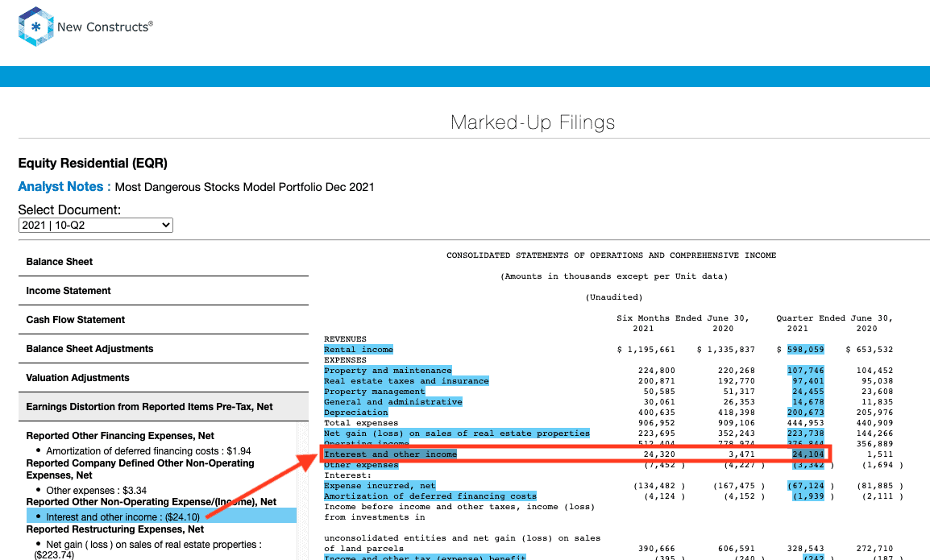Click value 3,471 in 2020 column
The image size is (930, 560).
coord(742,454)
